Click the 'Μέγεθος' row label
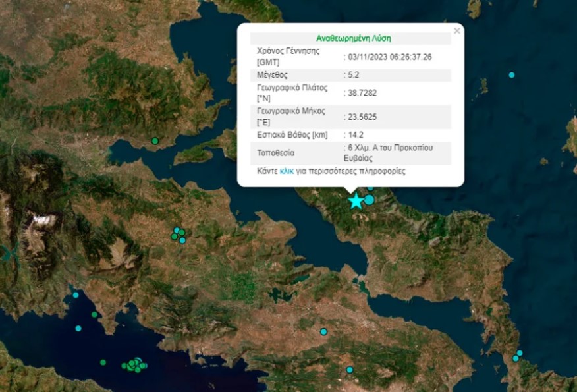The width and height of the screenshot is (577, 392). pos(272,75)
